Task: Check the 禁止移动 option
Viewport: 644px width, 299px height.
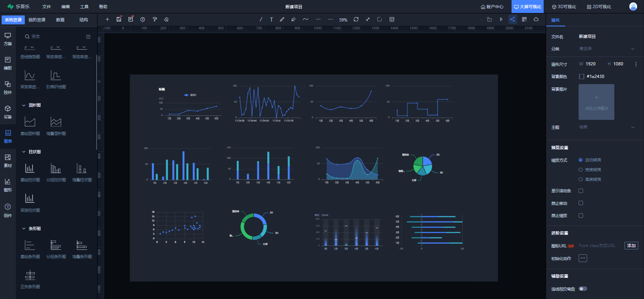Action: (x=581, y=203)
